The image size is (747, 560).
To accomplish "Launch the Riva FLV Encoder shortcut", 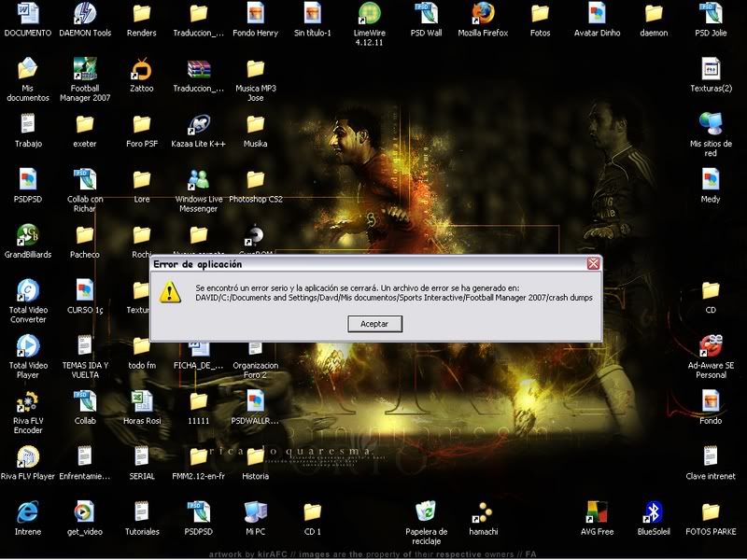I will (28, 401).
